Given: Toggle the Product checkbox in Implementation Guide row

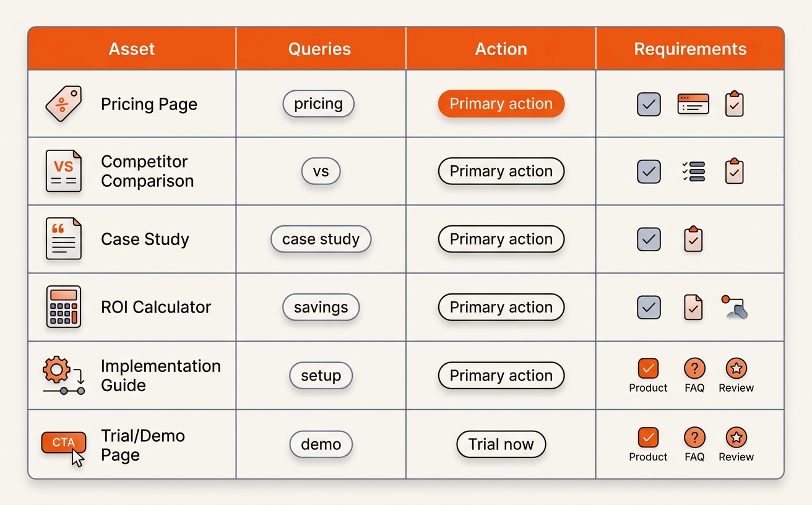Looking at the screenshot, I should (648, 369).
